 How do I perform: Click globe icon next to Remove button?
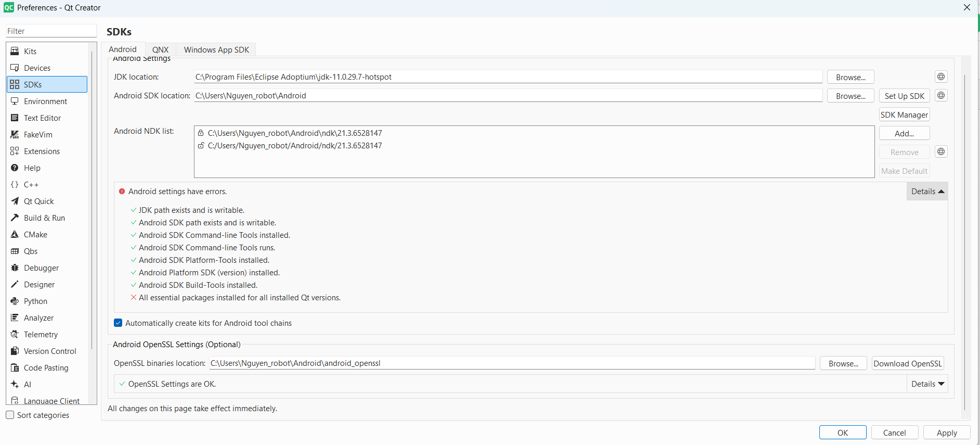click(940, 152)
